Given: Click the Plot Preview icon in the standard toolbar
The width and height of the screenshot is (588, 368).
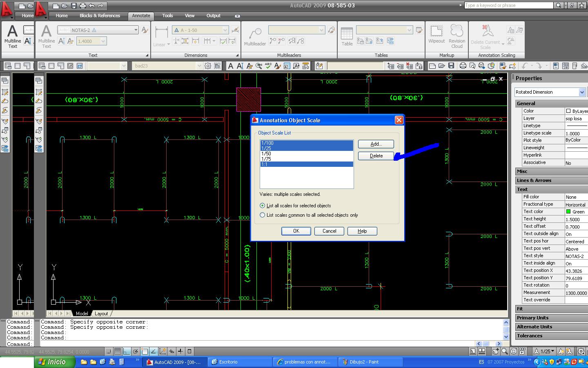Looking at the screenshot, I should 472,66.
